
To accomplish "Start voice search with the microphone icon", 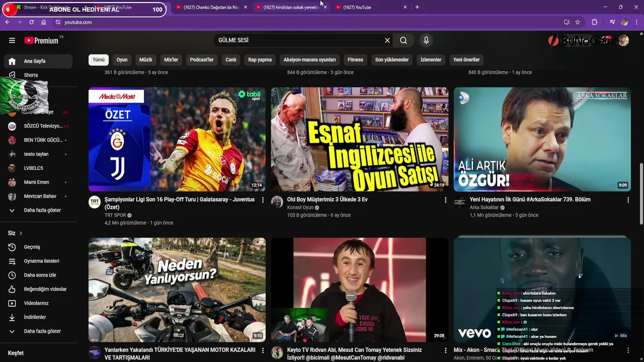I will (x=426, y=40).
